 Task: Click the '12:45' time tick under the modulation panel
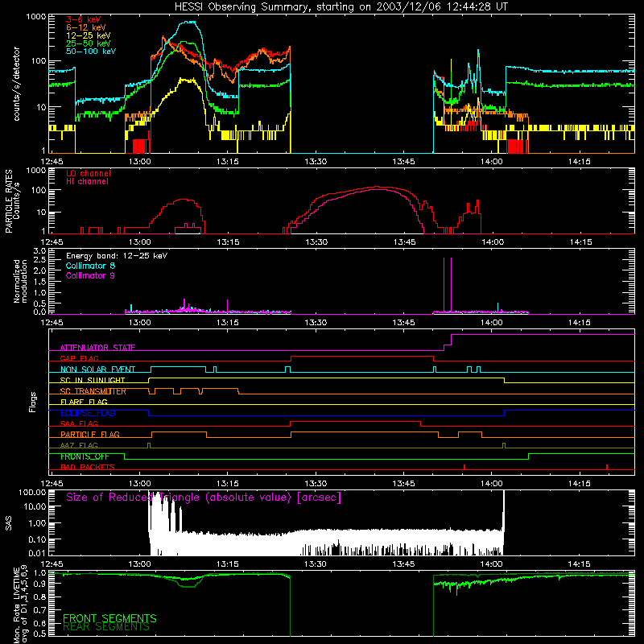[52, 323]
